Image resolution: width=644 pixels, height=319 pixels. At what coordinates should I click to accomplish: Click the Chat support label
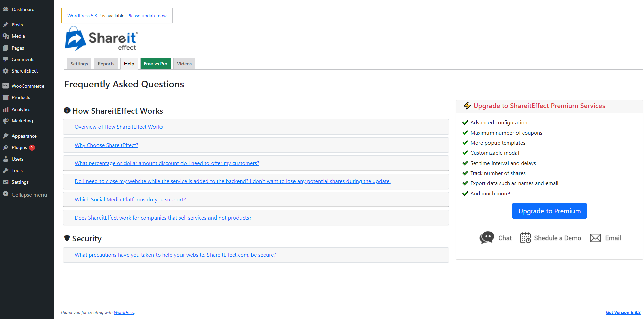click(505, 238)
